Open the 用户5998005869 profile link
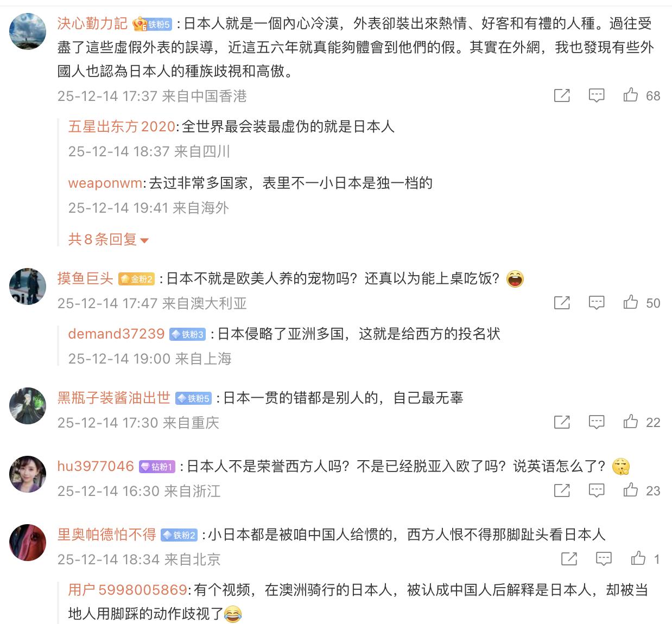 click(128, 590)
